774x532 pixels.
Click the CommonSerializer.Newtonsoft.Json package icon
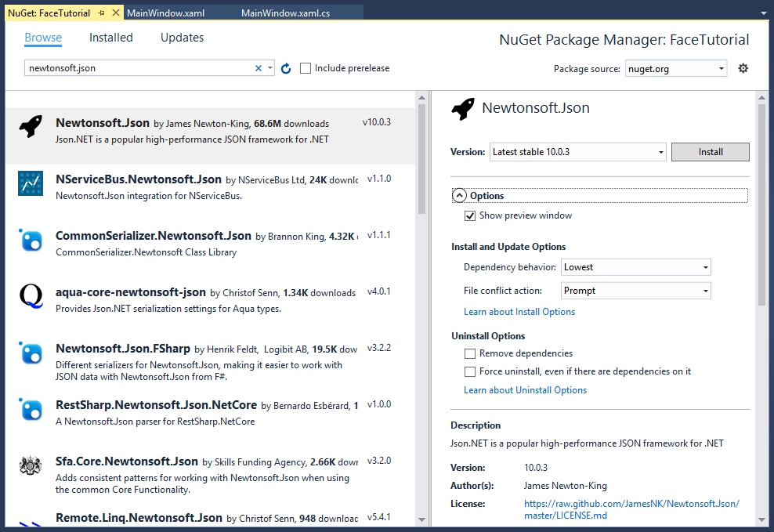click(31, 240)
